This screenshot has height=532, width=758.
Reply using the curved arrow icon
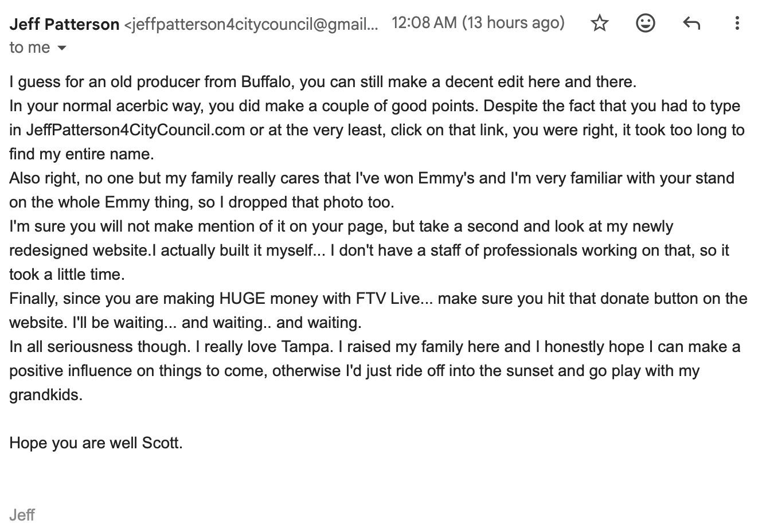(691, 24)
